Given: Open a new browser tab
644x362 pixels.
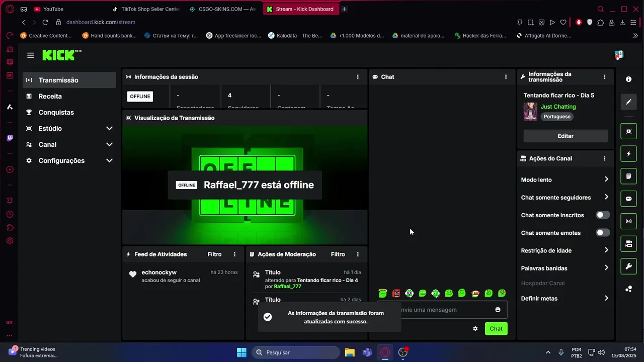Looking at the screenshot, I should [x=344, y=9].
